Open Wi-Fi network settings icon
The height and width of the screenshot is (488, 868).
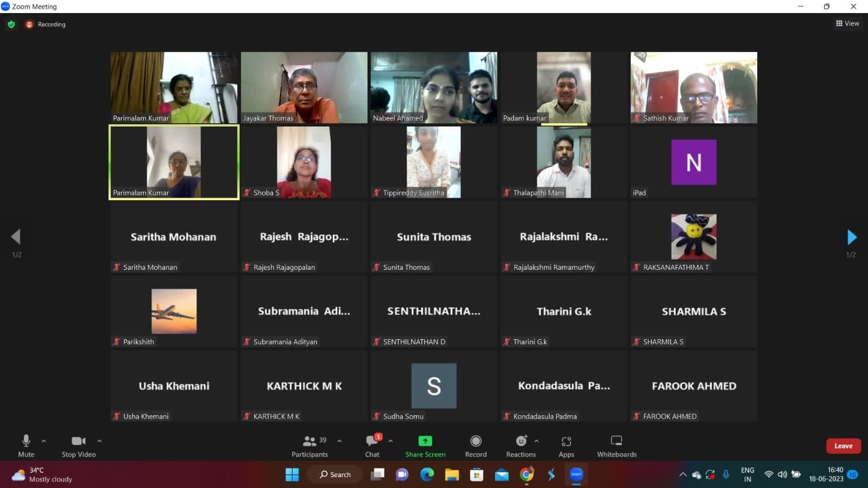tap(769, 474)
